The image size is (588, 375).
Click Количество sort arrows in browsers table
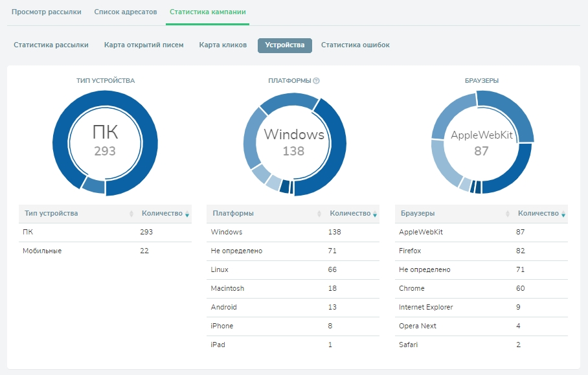coord(563,214)
